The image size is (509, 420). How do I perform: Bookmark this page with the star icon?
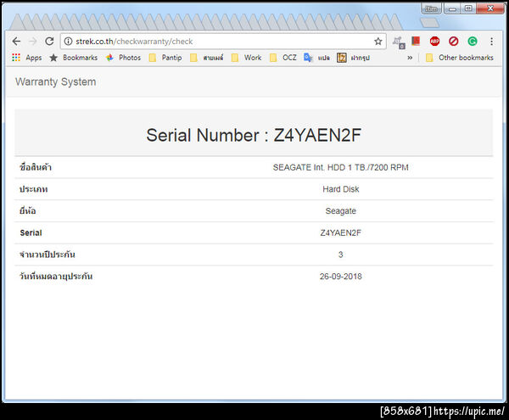point(378,42)
